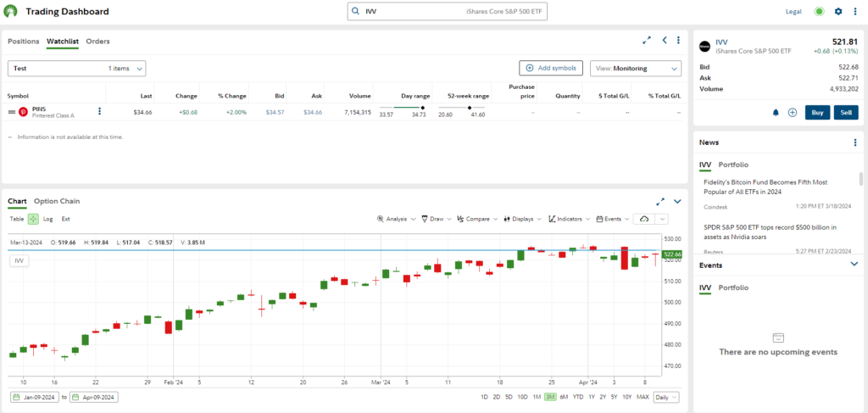Viewport: 868px width, 413px height.
Task: Click the Buy button for IVV
Action: pos(817,112)
